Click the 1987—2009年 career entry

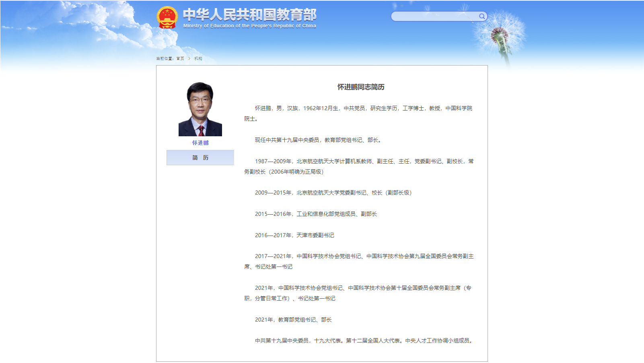click(x=359, y=166)
